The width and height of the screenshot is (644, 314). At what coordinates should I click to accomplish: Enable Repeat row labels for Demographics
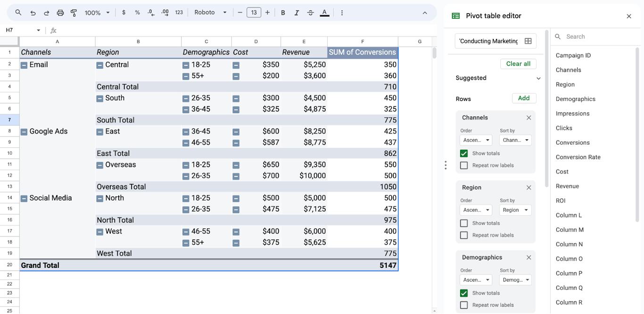(x=464, y=305)
